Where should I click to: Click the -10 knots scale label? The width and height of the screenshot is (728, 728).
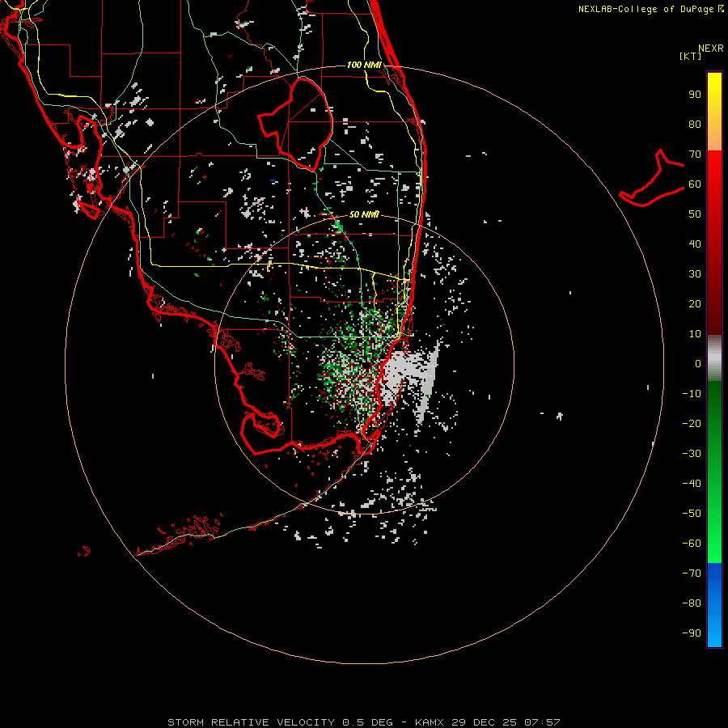pos(692,394)
